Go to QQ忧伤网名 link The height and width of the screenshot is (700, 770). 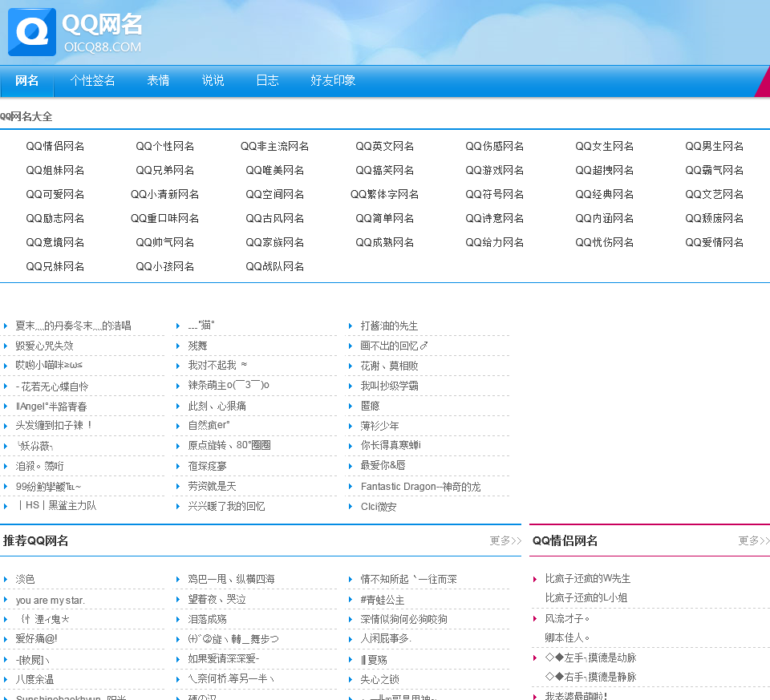(605, 242)
